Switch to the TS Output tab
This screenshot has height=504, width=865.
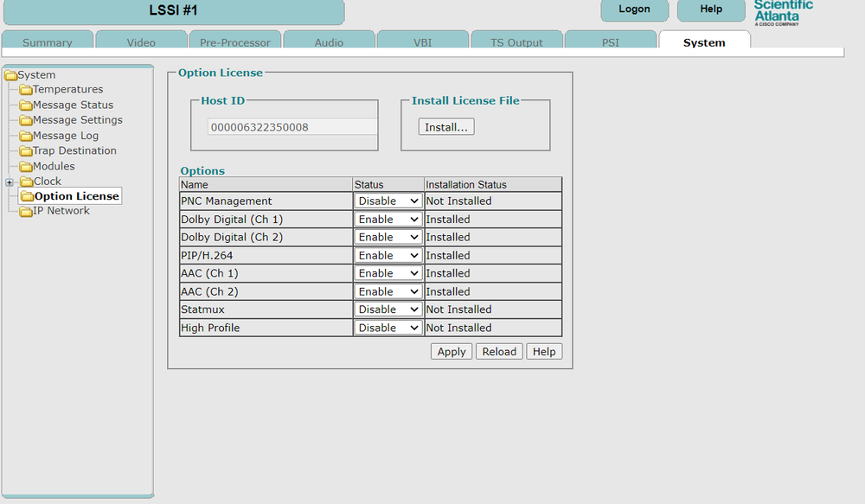point(516,42)
